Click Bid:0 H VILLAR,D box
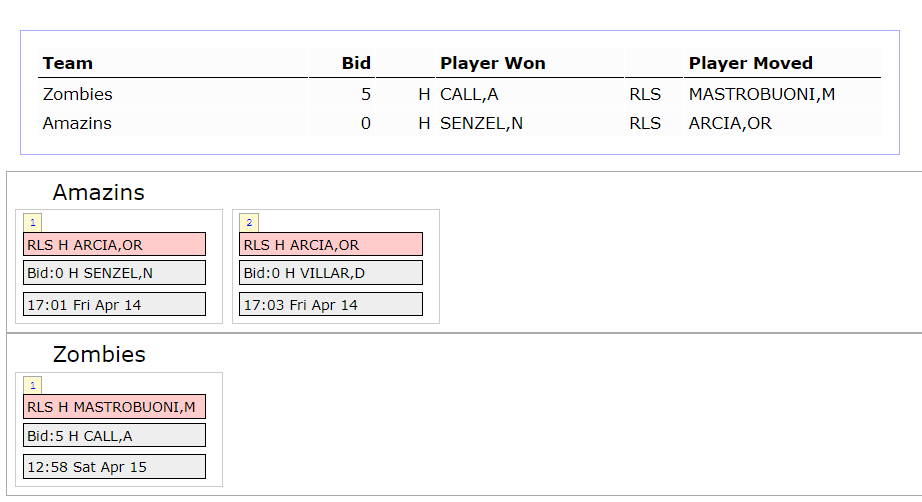This screenshot has width=922, height=502. (331, 273)
